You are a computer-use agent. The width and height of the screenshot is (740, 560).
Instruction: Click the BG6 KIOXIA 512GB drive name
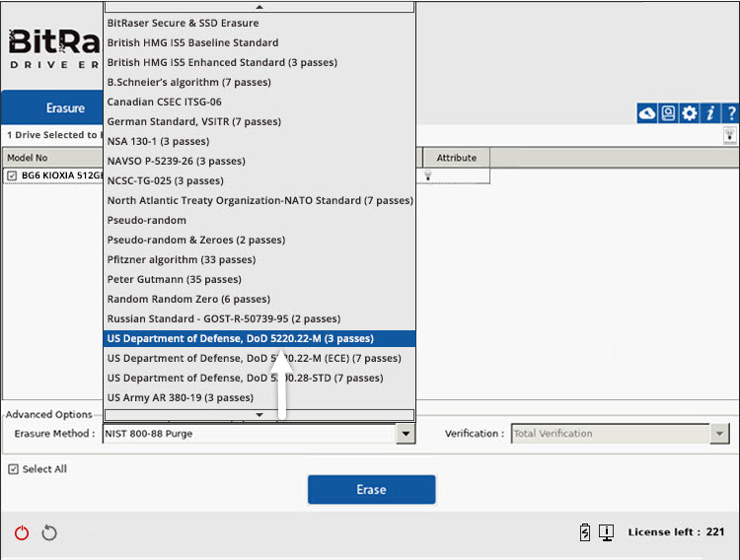click(62, 175)
